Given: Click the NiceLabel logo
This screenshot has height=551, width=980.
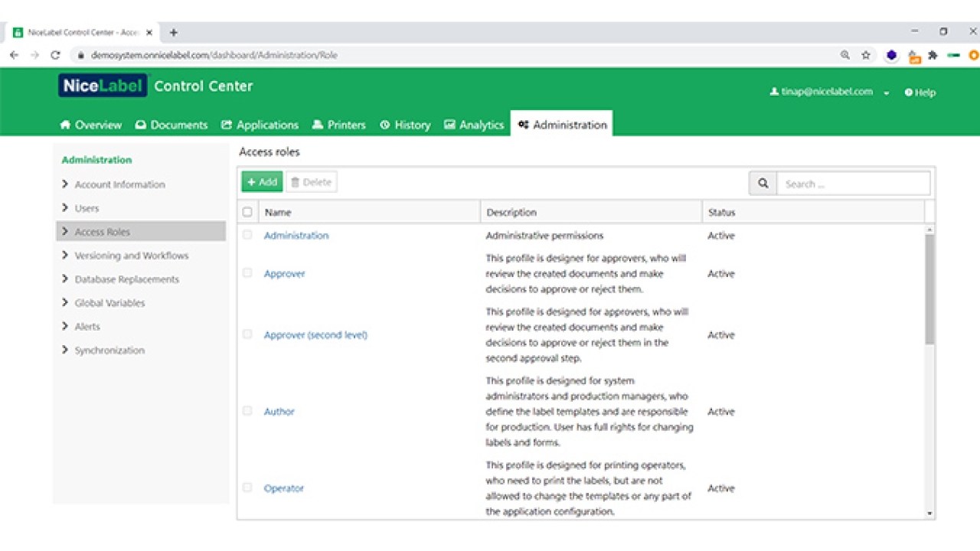Looking at the screenshot, I should coord(103,86).
